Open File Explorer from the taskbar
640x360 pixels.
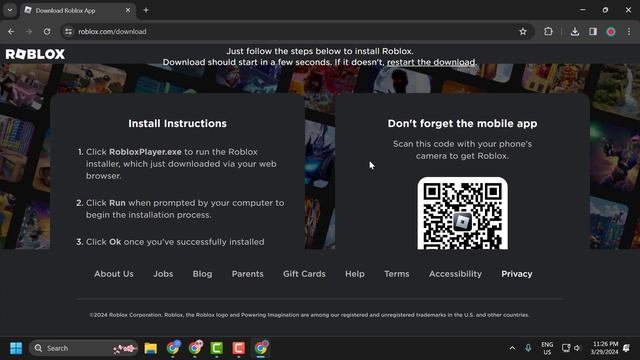pyautogui.click(x=151, y=348)
